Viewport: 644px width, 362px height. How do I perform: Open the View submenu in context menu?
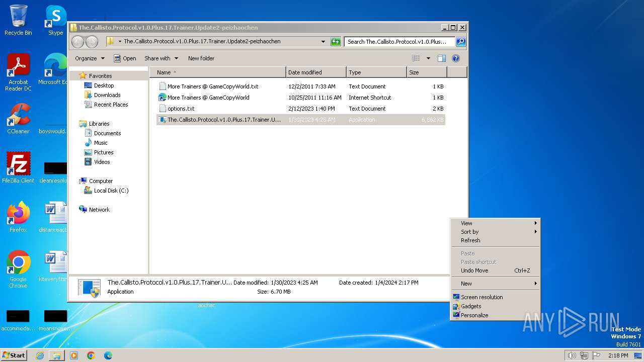pos(495,223)
